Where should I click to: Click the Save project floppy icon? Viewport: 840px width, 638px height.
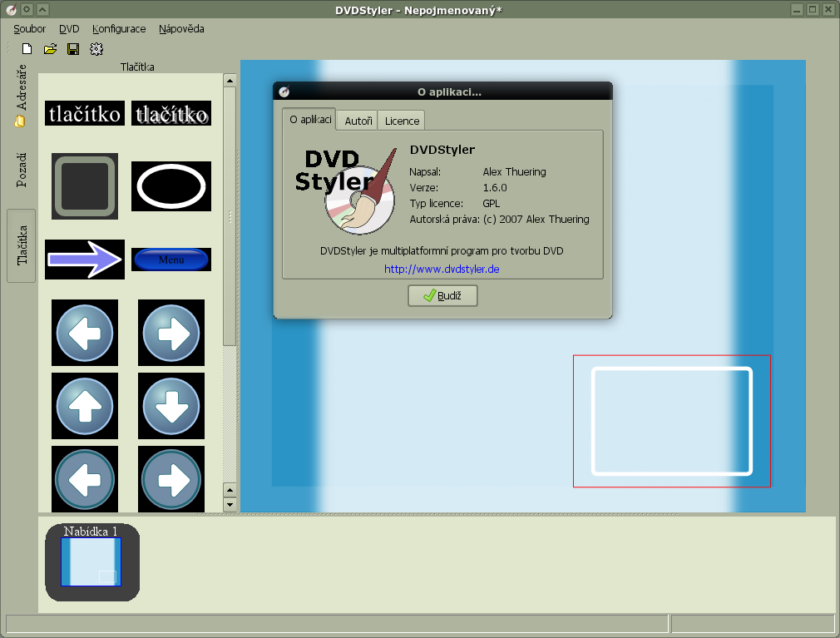[x=73, y=49]
